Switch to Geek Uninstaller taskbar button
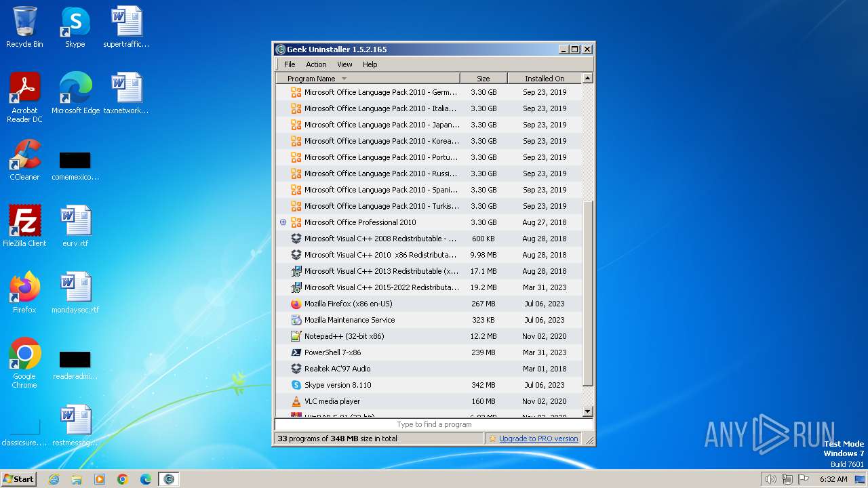The image size is (868, 488). click(169, 479)
